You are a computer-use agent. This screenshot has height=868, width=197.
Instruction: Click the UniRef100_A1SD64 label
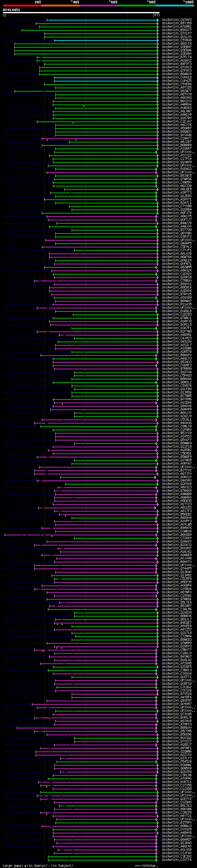click(177, 402)
